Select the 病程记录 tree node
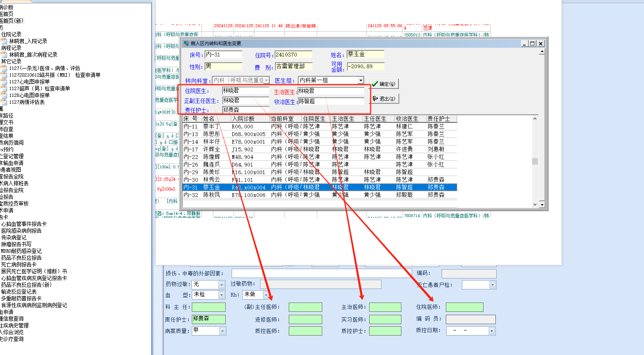 point(11,48)
